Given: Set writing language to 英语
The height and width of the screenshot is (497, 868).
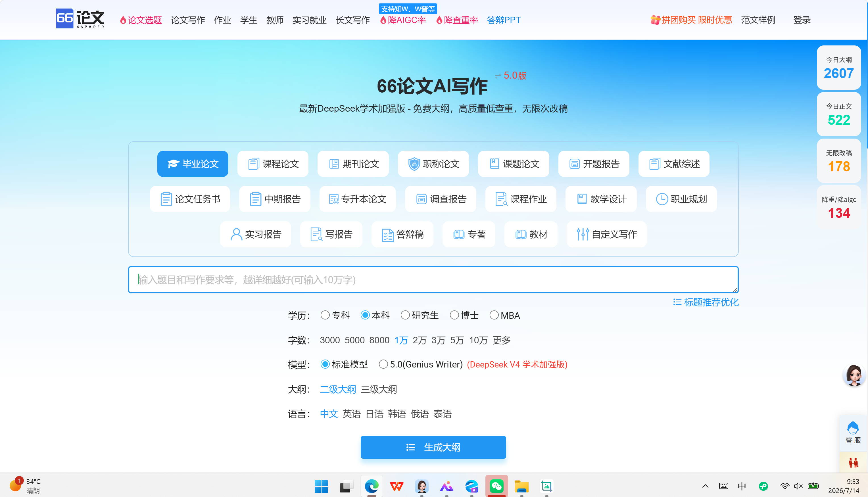Looking at the screenshot, I should 352,414.
